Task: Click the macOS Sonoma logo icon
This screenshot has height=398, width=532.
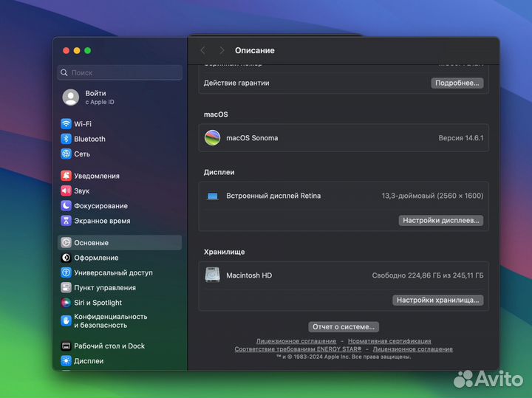Action: click(x=212, y=138)
